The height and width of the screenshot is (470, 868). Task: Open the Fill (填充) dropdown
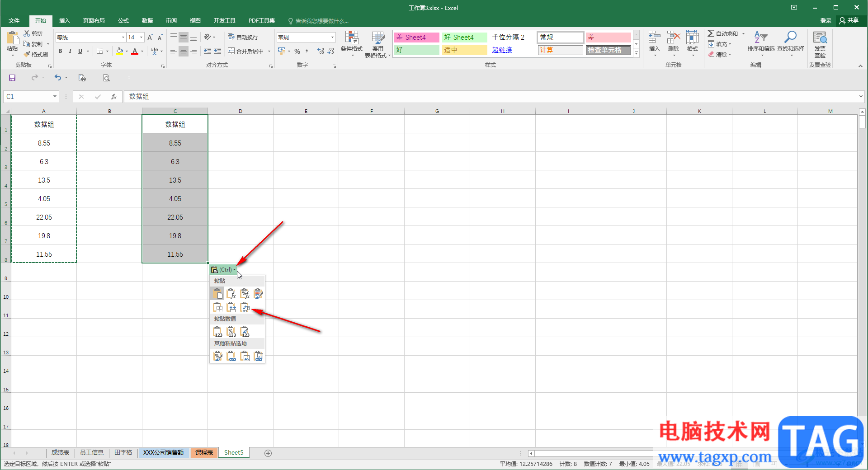coord(720,44)
